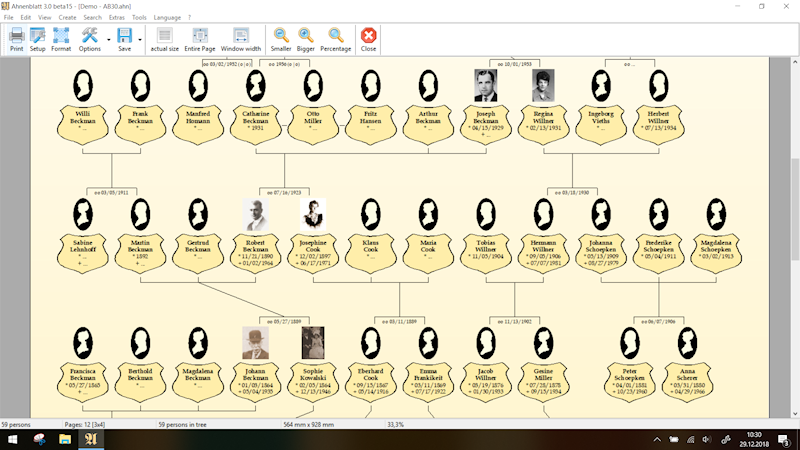
Task: Click the vertical scrollbar down arrow
Action: click(795, 414)
